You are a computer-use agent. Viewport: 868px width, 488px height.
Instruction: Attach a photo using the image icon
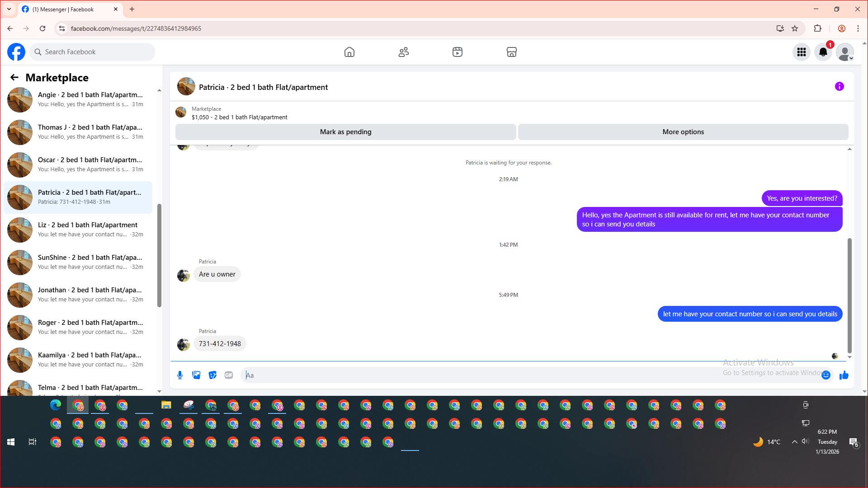[x=196, y=375]
